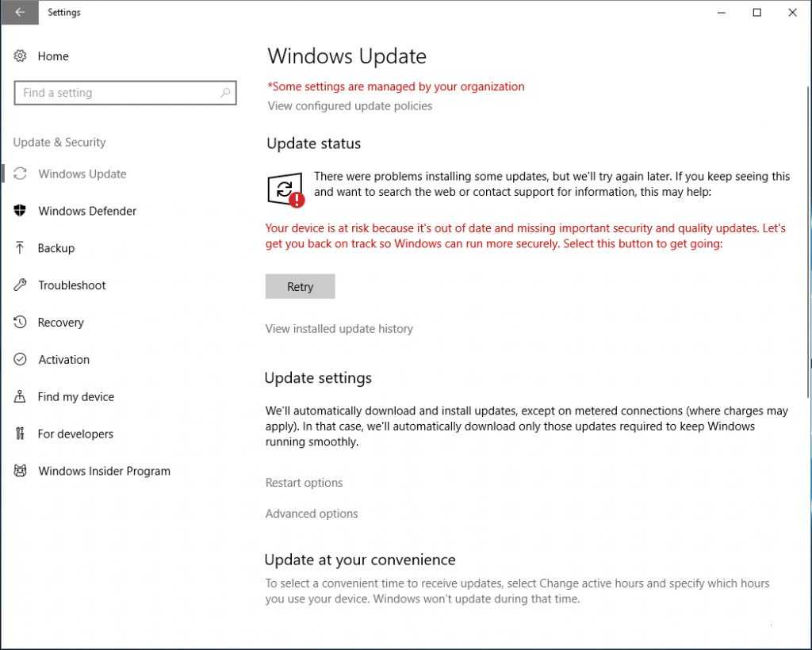Go to Windows Insider Program section
Image resolution: width=812 pixels, height=650 pixels.
coord(104,471)
